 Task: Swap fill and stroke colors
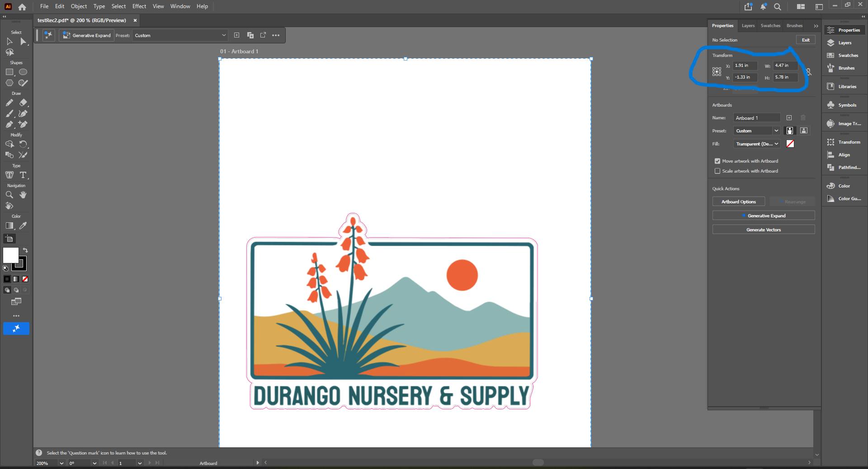click(x=25, y=250)
